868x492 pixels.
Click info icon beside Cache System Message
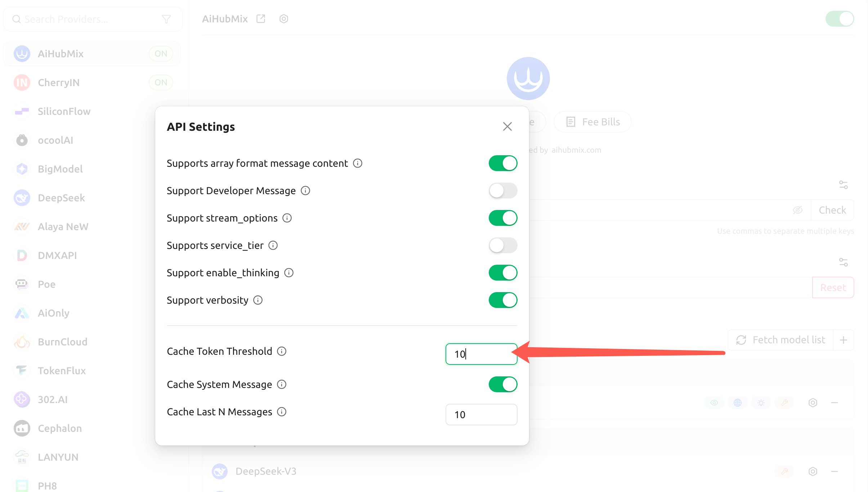point(282,384)
